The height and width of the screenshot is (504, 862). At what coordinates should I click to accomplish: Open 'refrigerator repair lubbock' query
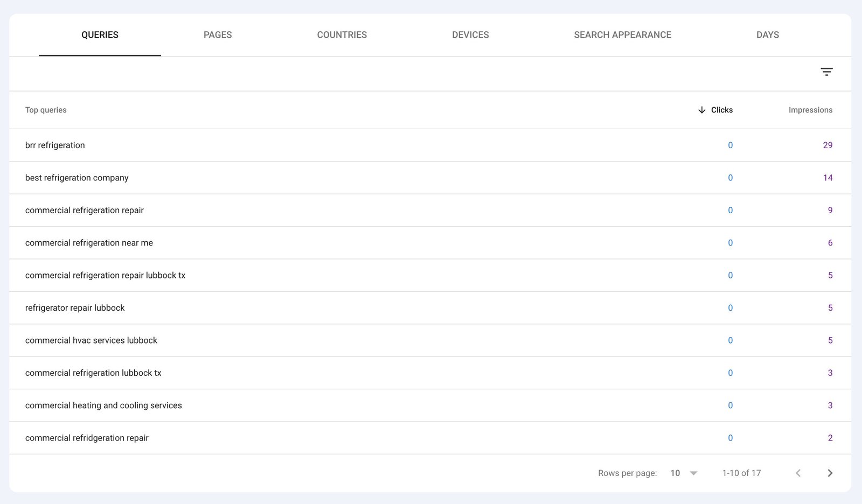75,308
